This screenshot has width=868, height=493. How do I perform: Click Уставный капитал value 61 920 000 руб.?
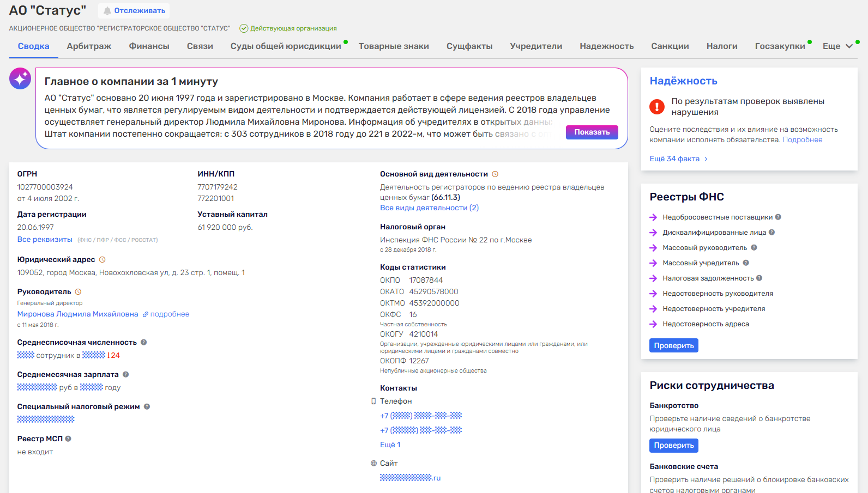(x=225, y=228)
